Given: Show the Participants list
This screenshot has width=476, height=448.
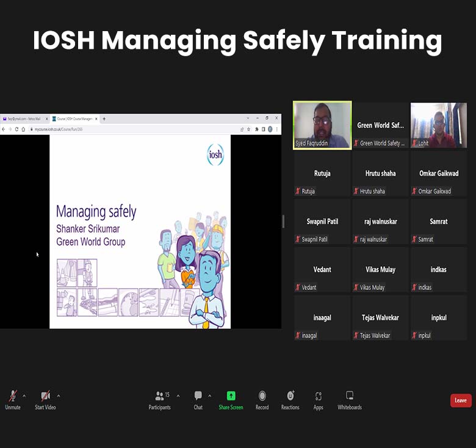Looking at the screenshot, I should 159,396.
